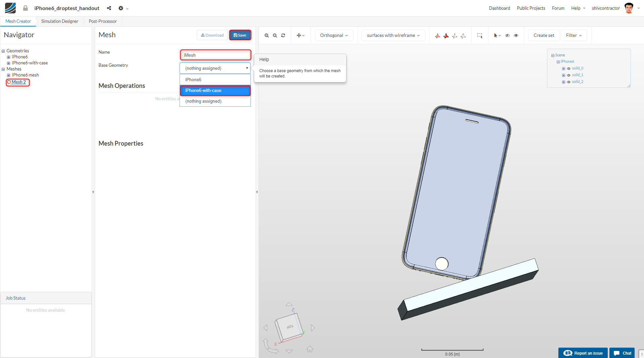Choose iPhone6 from the Base Geometry list
644x358 pixels.
coord(215,80)
